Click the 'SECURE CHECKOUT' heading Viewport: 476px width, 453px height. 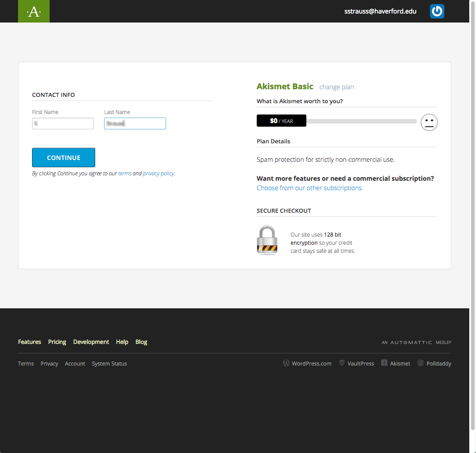(284, 211)
